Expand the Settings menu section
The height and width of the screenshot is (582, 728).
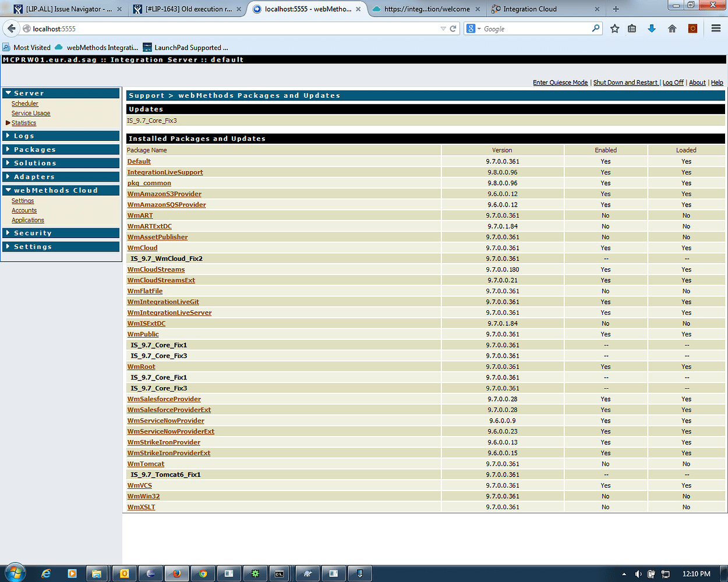tap(61, 247)
